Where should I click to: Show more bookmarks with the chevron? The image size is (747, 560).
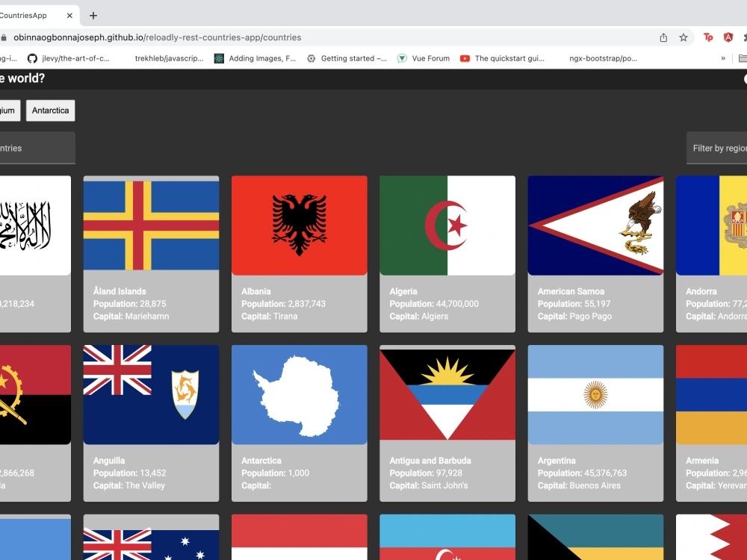[x=723, y=58]
